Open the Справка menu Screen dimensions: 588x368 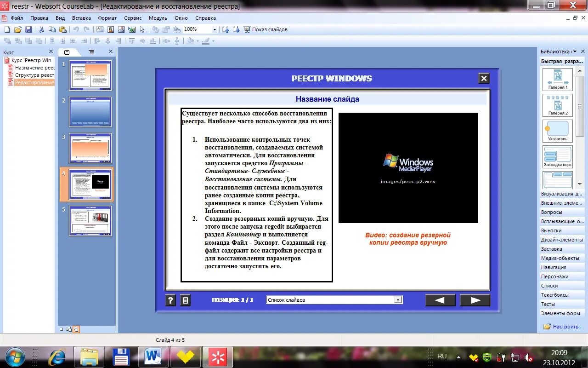205,18
